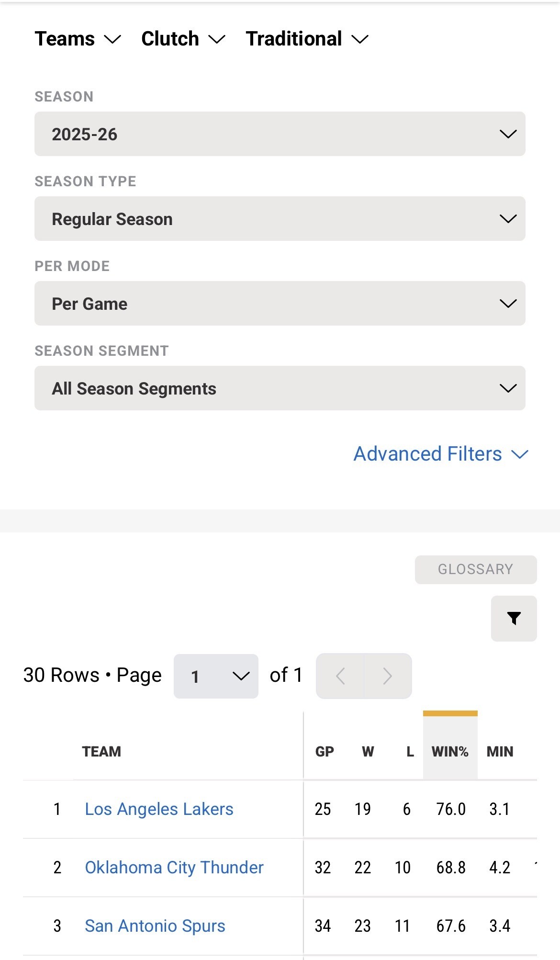Go to next page arrow
560x960 pixels.
point(388,676)
